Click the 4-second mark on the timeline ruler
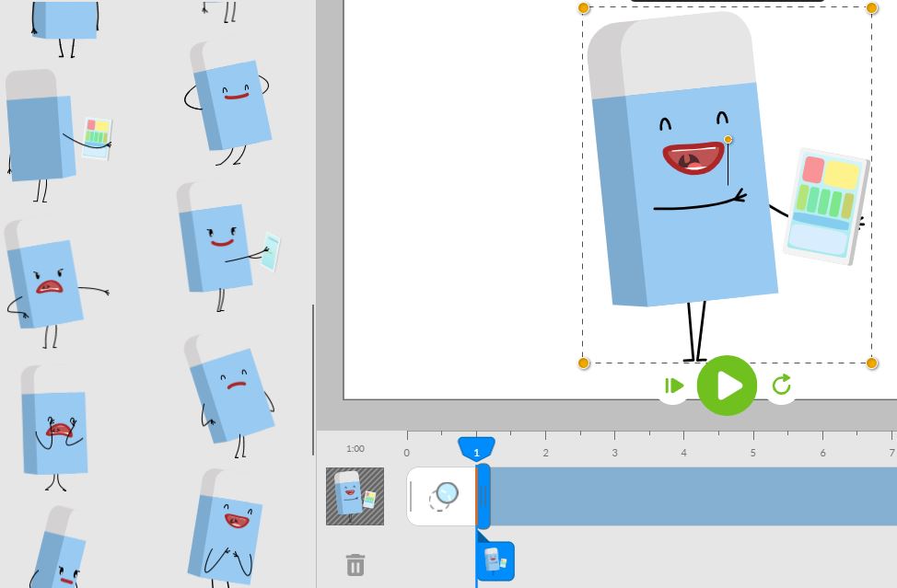The height and width of the screenshot is (588, 897). 683,453
